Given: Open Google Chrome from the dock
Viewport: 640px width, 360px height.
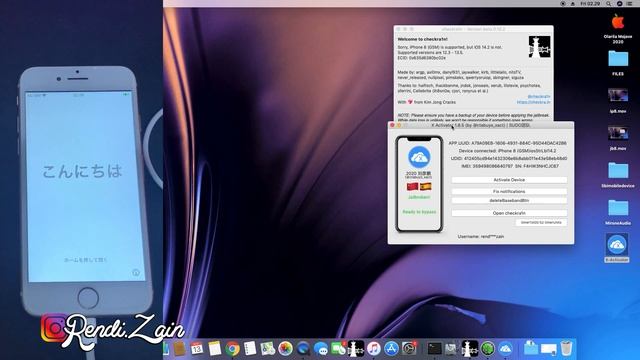Looking at the screenshot, I should click(x=232, y=349).
